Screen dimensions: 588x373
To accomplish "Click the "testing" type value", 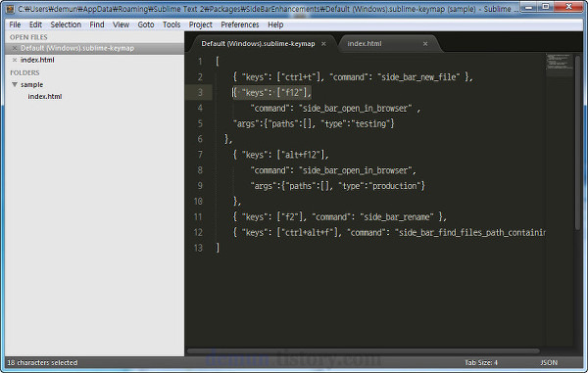I will pos(370,123).
